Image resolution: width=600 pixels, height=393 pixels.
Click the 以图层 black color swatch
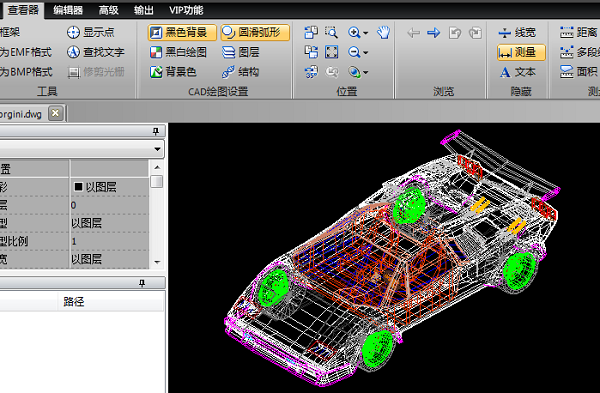(78, 187)
